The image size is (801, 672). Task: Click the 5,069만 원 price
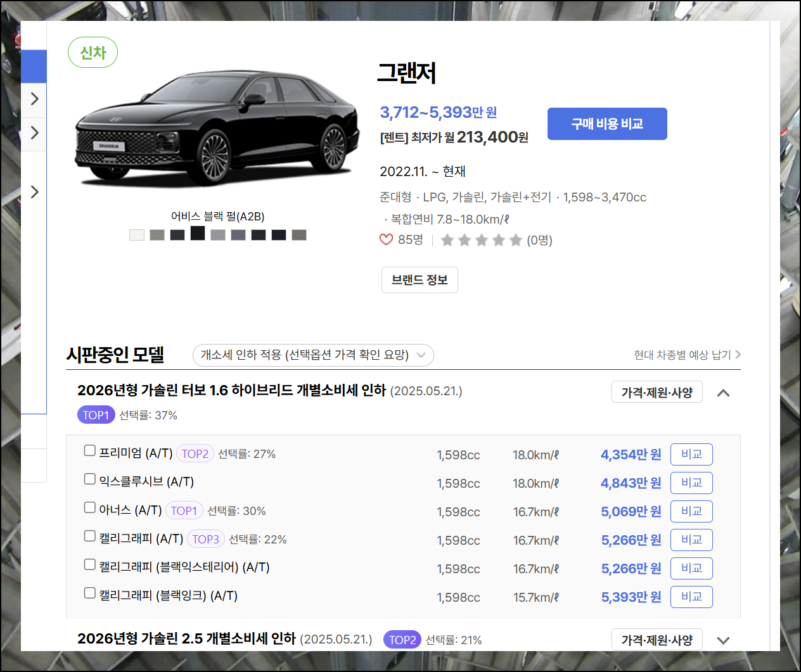pyautogui.click(x=631, y=511)
